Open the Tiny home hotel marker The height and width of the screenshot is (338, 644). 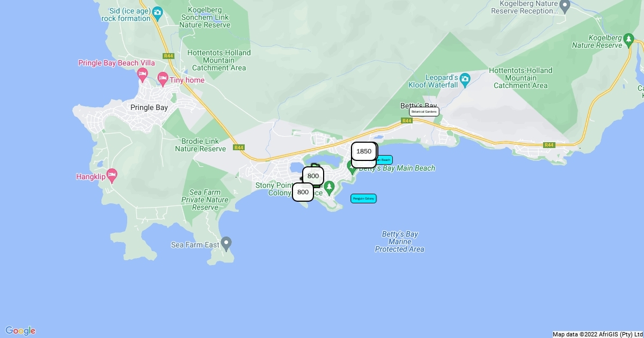(163, 80)
